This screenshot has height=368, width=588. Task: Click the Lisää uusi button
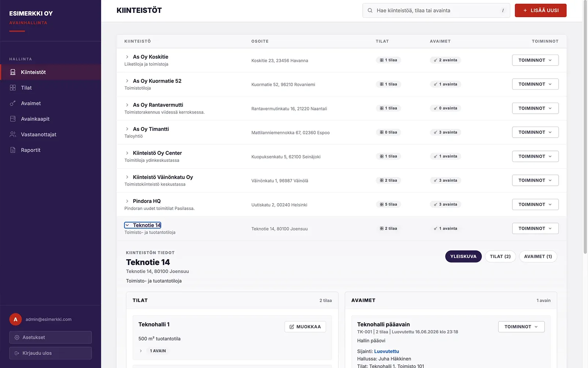(541, 10)
